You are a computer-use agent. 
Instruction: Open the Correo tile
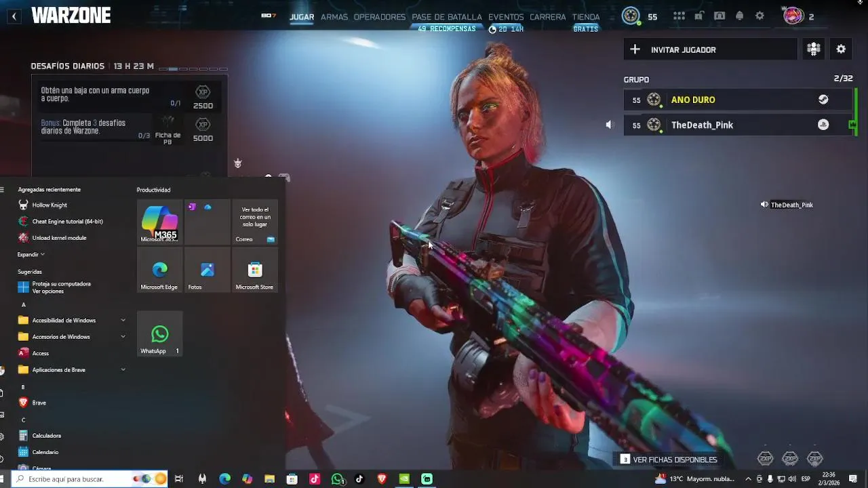click(x=255, y=222)
